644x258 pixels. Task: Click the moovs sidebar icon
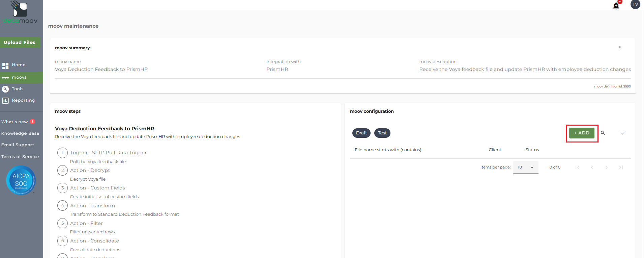pyautogui.click(x=5, y=78)
